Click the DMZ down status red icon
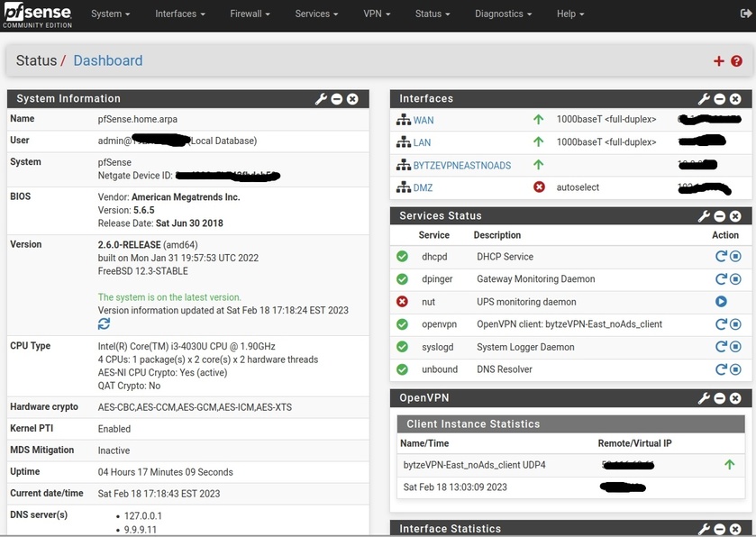756x537 pixels. pyautogui.click(x=539, y=187)
